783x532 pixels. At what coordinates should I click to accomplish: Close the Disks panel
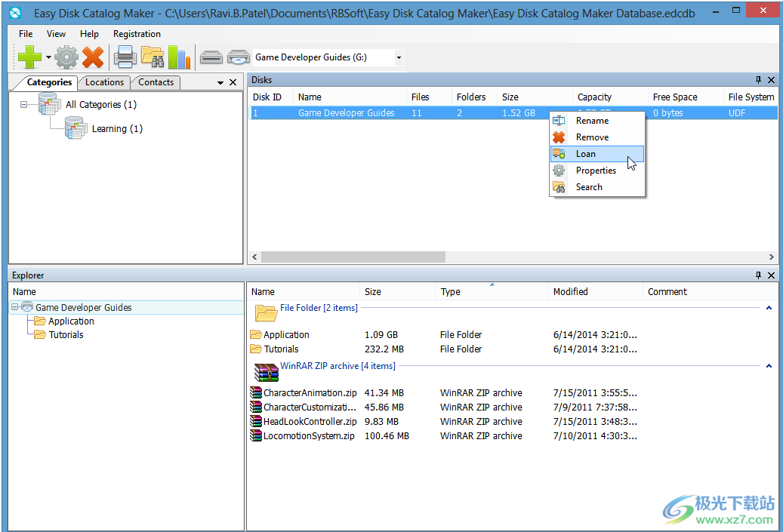click(x=771, y=80)
